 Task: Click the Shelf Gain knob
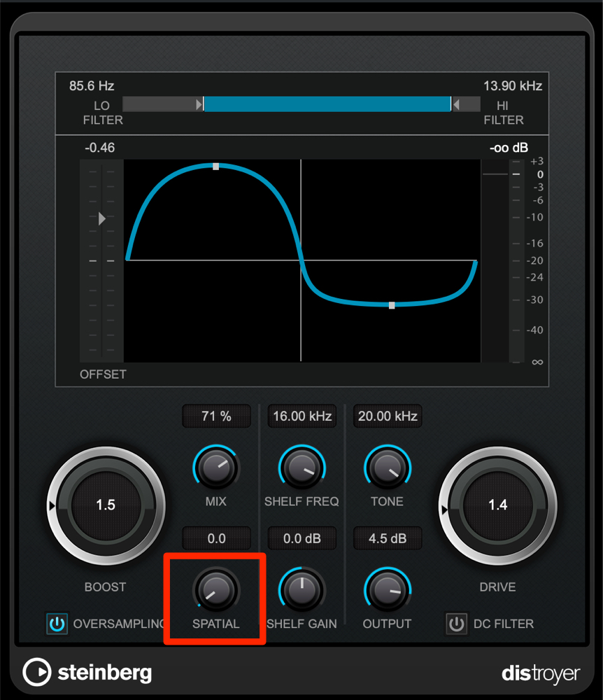[x=302, y=591]
